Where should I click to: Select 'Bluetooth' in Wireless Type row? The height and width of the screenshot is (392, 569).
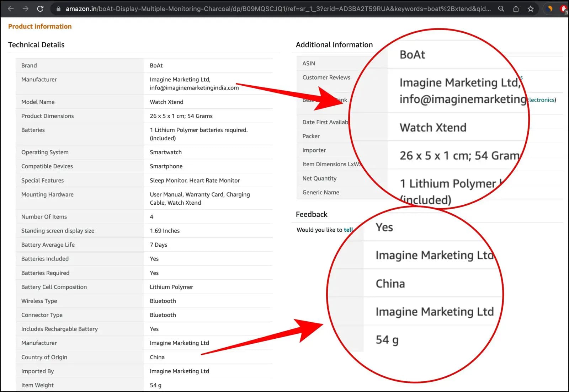click(x=163, y=301)
